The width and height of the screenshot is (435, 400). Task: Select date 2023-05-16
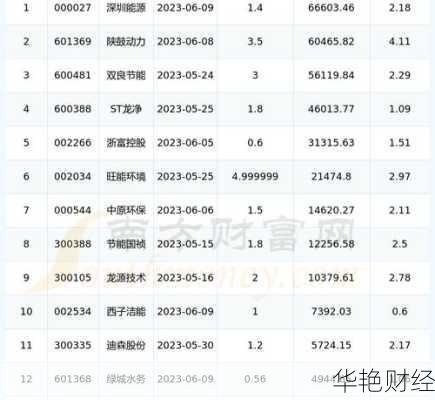pyautogui.click(x=185, y=278)
